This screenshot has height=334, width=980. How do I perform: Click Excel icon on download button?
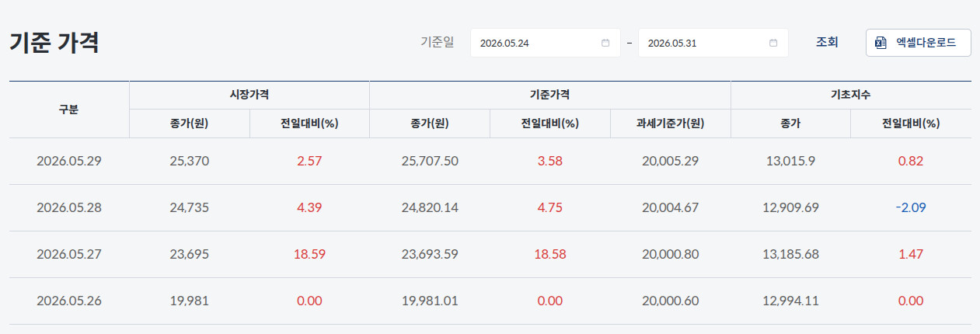click(881, 43)
